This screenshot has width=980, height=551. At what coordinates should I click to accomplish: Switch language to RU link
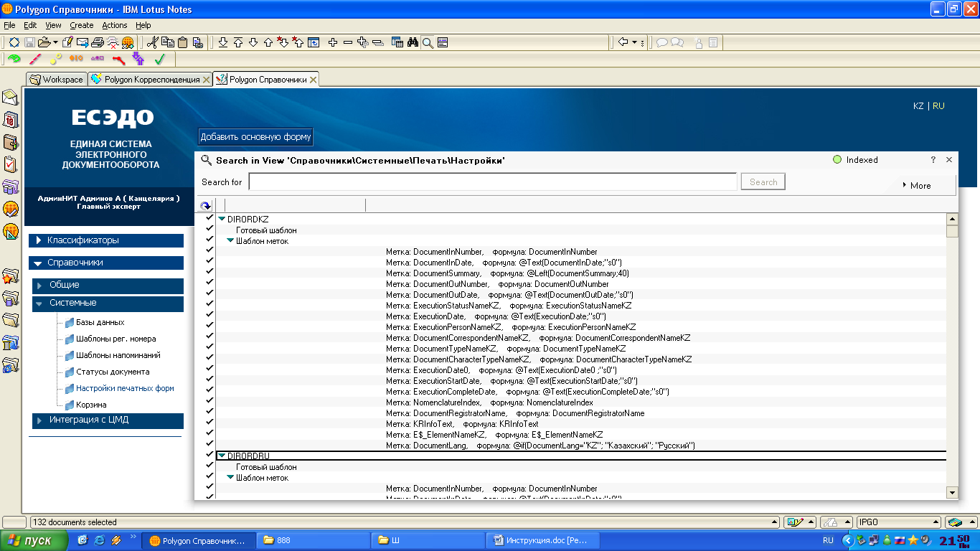[938, 105]
